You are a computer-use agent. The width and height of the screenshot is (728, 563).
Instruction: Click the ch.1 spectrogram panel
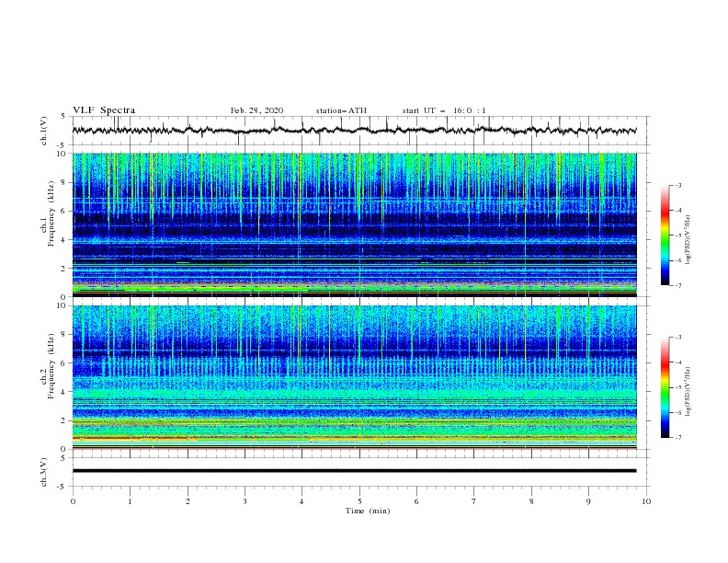354,224
